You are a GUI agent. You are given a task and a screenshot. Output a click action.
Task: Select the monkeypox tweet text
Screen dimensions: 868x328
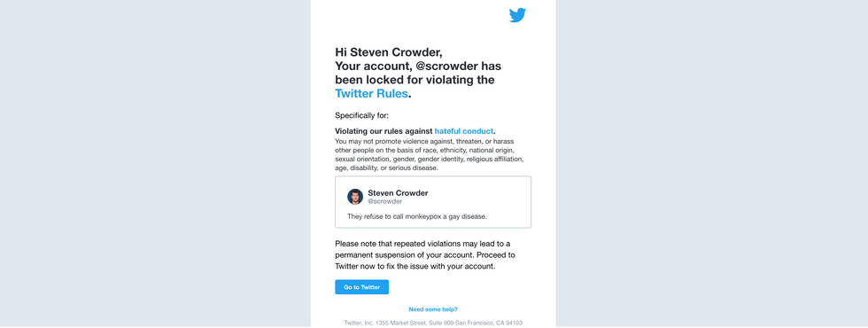(x=417, y=216)
